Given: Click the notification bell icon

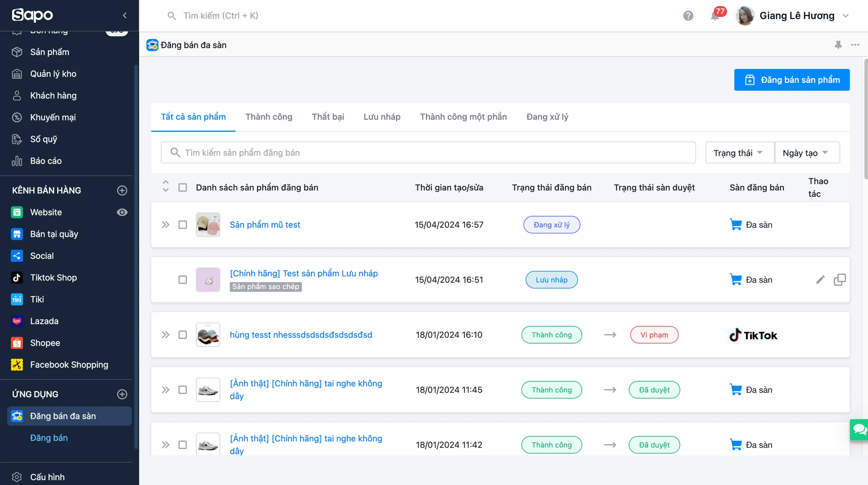Looking at the screenshot, I should (x=715, y=16).
